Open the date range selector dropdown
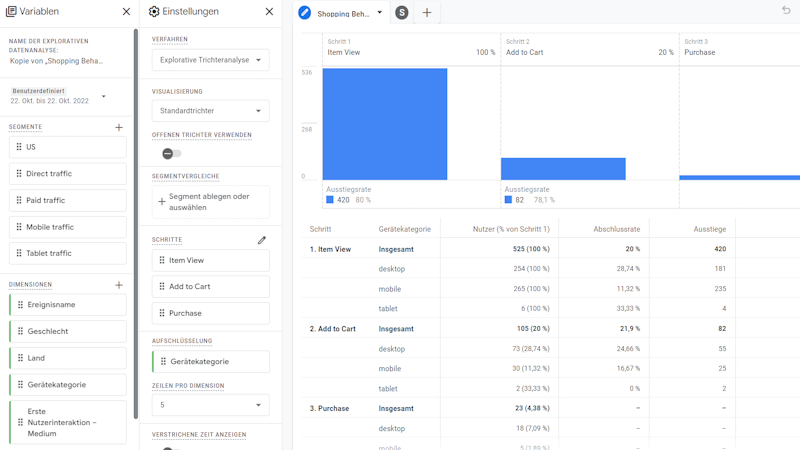The image size is (800, 450). [x=104, y=97]
